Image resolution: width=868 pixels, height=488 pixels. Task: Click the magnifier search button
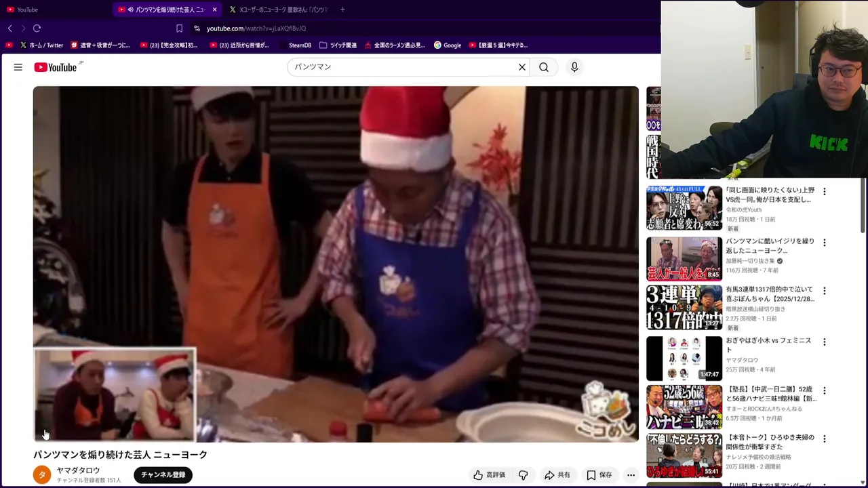544,67
